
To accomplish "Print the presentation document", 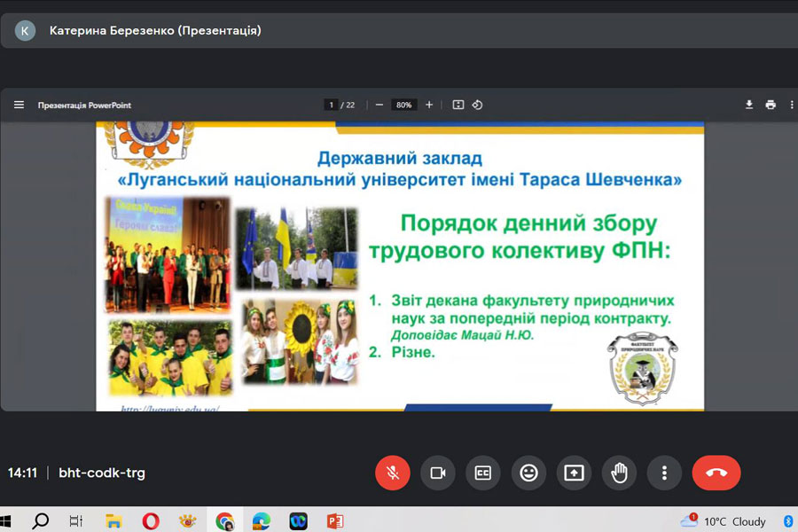I will point(771,105).
